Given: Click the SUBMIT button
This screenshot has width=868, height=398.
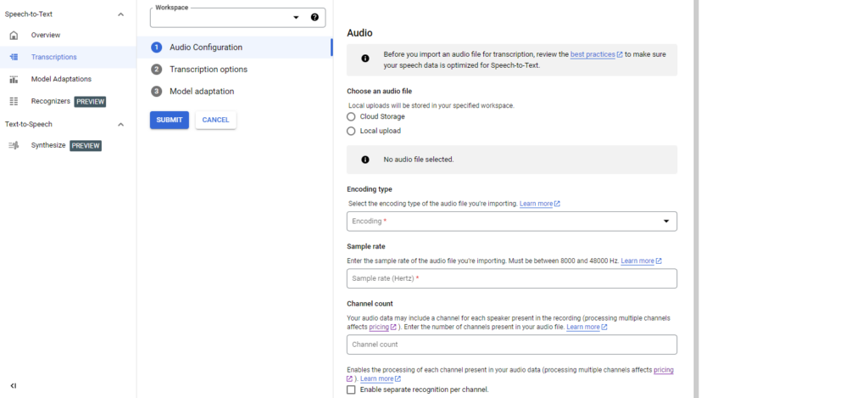Looking at the screenshot, I should coord(170,121).
